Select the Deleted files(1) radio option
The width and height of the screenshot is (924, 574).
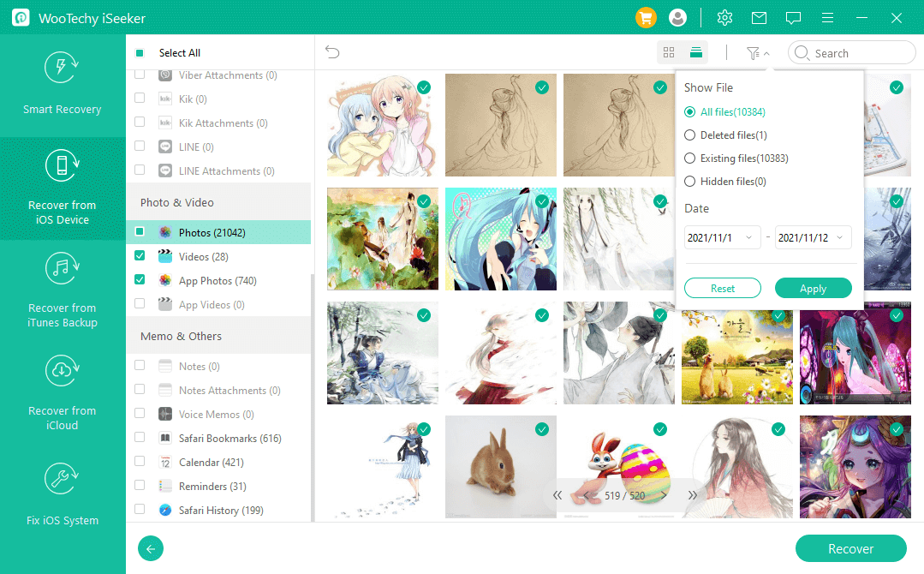tap(690, 135)
